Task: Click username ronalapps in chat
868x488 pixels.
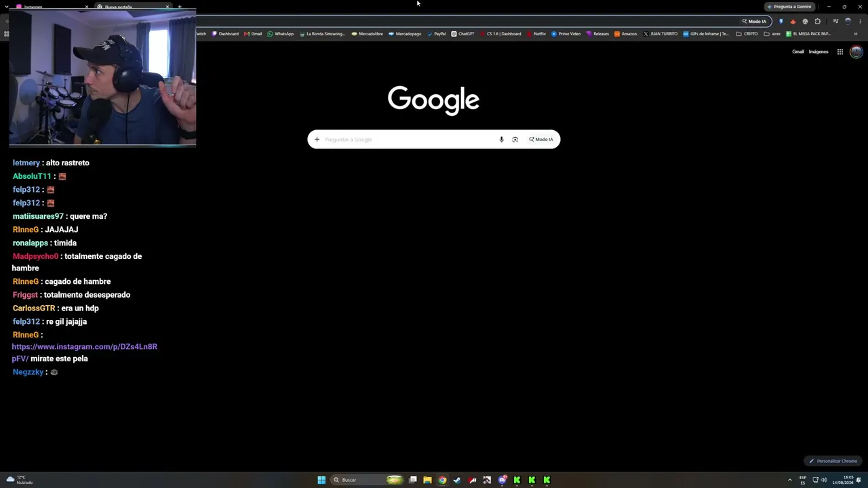Action: pyautogui.click(x=31, y=243)
